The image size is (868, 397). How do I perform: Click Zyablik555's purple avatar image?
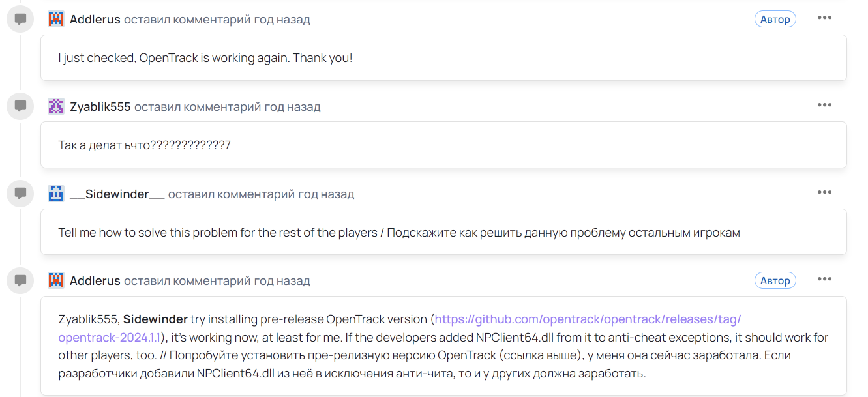(56, 106)
